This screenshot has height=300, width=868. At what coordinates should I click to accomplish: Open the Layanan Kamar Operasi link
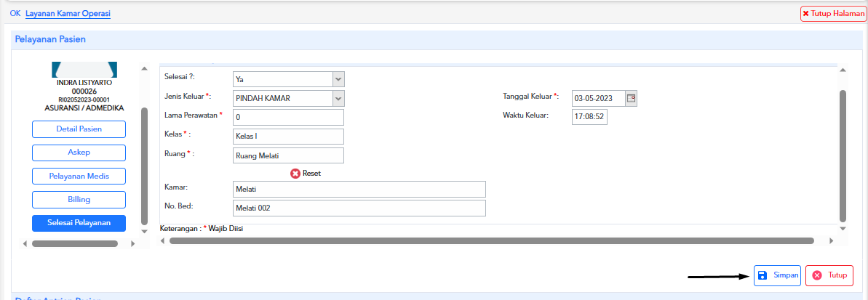68,13
